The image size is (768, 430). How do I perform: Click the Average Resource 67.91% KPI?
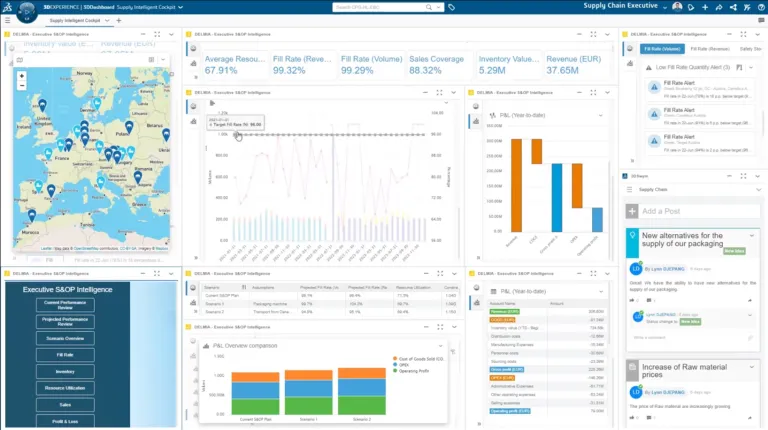(235, 65)
